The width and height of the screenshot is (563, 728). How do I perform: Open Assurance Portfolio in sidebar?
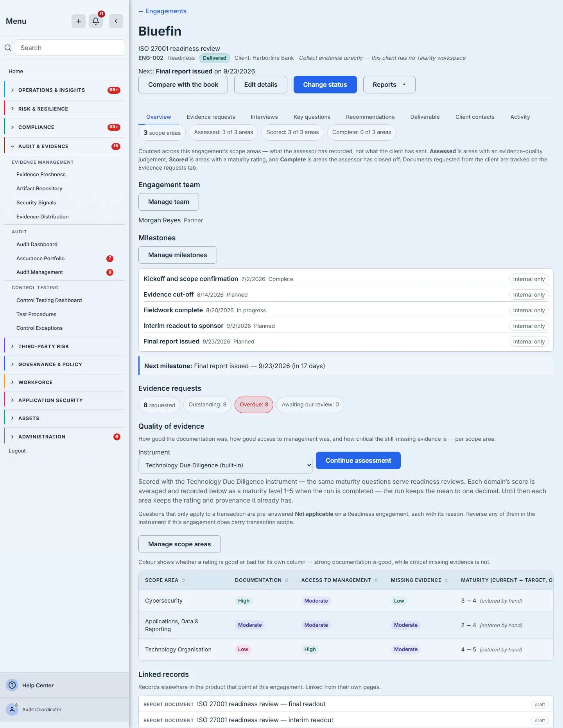[x=41, y=259]
